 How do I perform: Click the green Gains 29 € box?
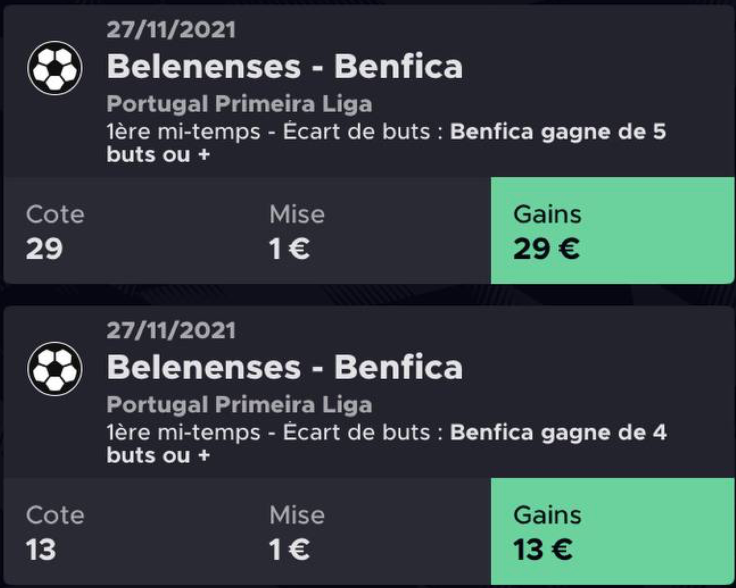(613, 230)
